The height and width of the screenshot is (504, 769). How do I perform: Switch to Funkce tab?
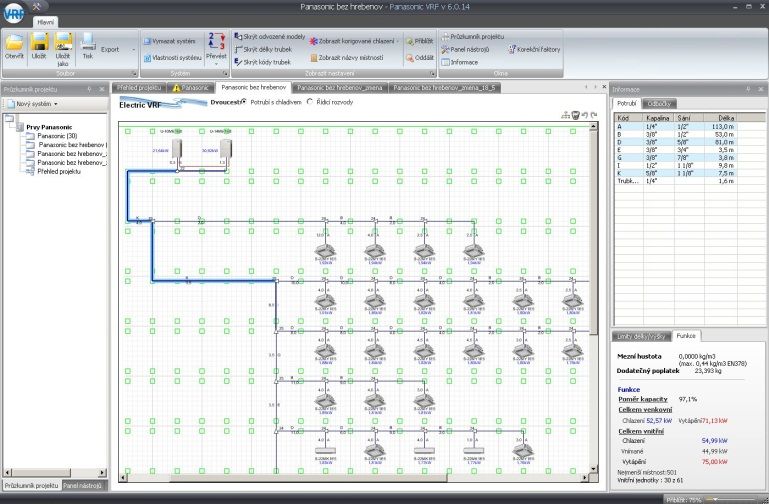click(686, 336)
